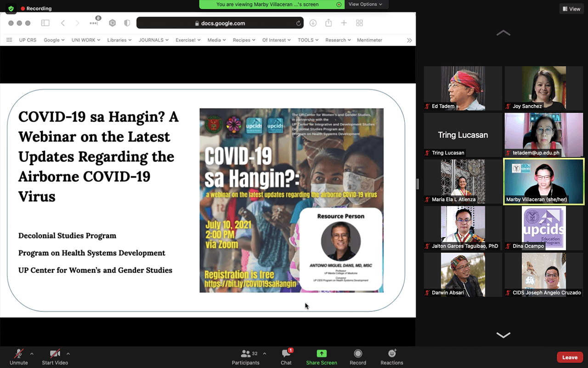Click the three-dots toolbar button with 8 badge
588x368 pixels.
(95, 22)
